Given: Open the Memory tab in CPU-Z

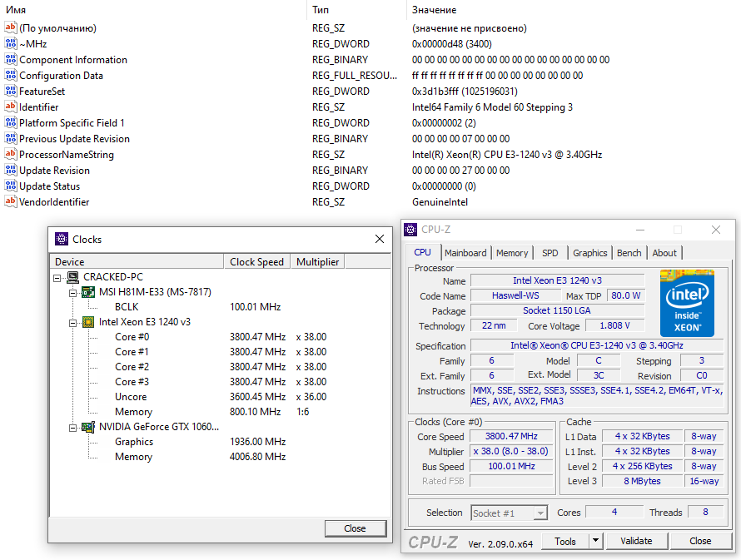Looking at the screenshot, I should click(x=512, y=253).
